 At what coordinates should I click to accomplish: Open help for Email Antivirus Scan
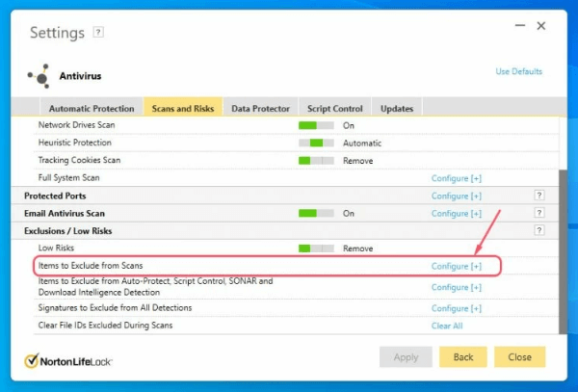coord(539,213)
